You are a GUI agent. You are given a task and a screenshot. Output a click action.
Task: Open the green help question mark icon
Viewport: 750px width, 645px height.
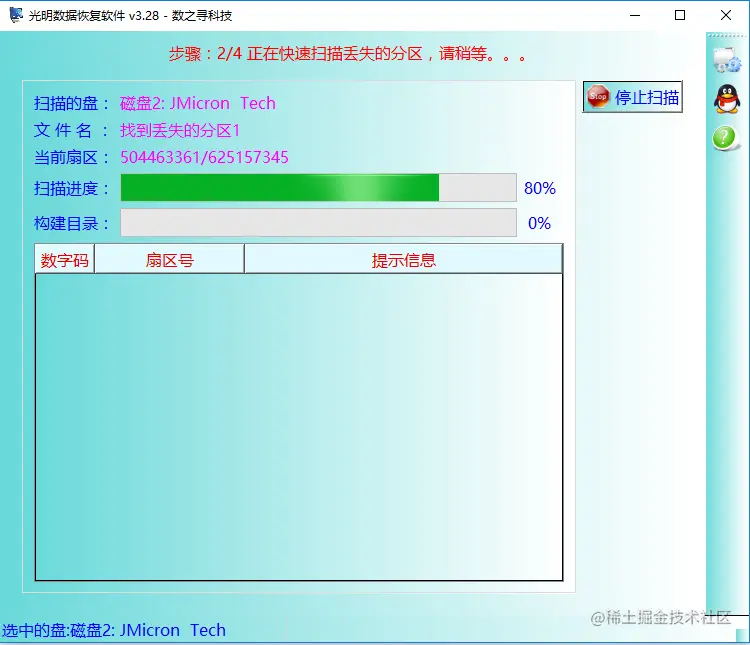pos(725,138)
